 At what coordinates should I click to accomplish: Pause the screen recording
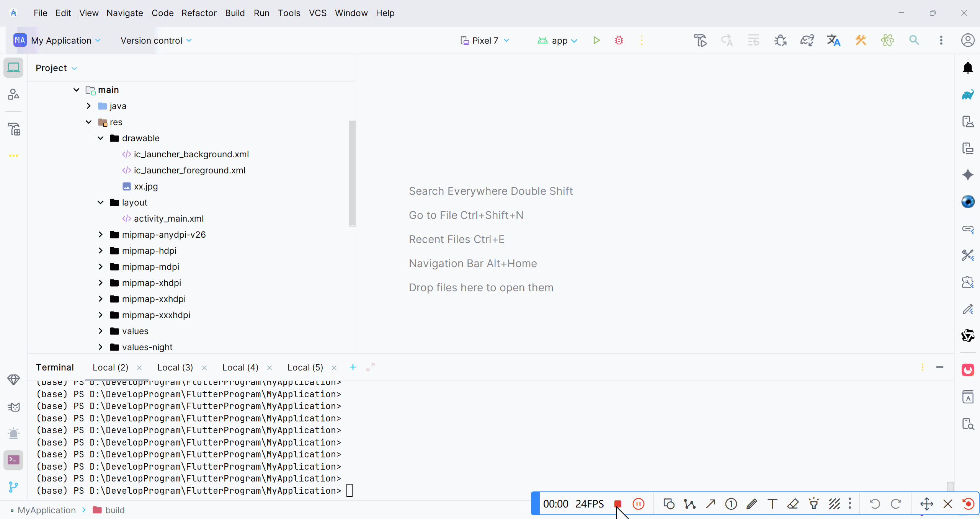[638, 504]
